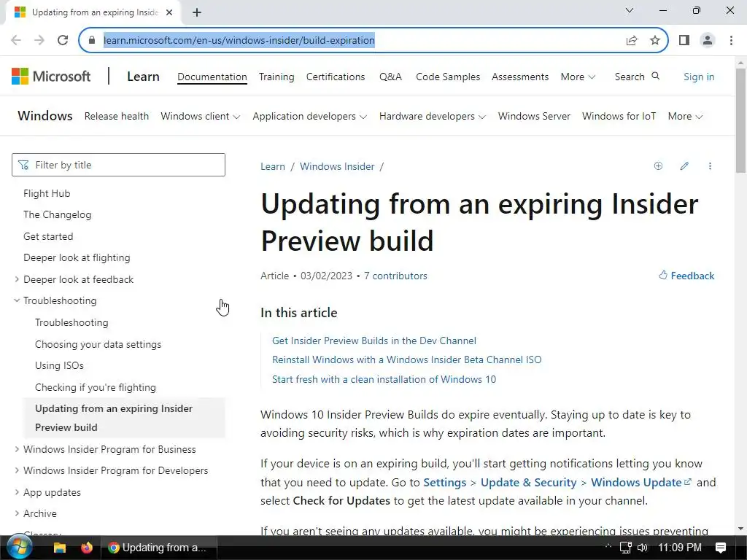This screenshot has height=560, width=747.
Task: Click the Learn brand link
Action: (x=143, y=76)
